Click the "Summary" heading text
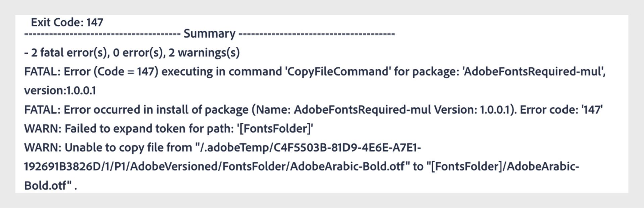Viewport: 644px width, 208px height. point(210,33)
